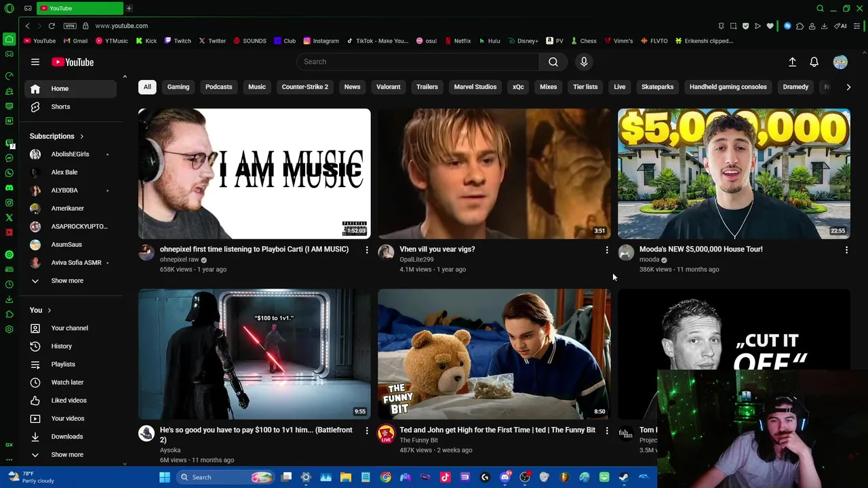This screenshot has width=868, height=488.
Task: Open the Opera GX logo menu
Action: pos(9,8)
